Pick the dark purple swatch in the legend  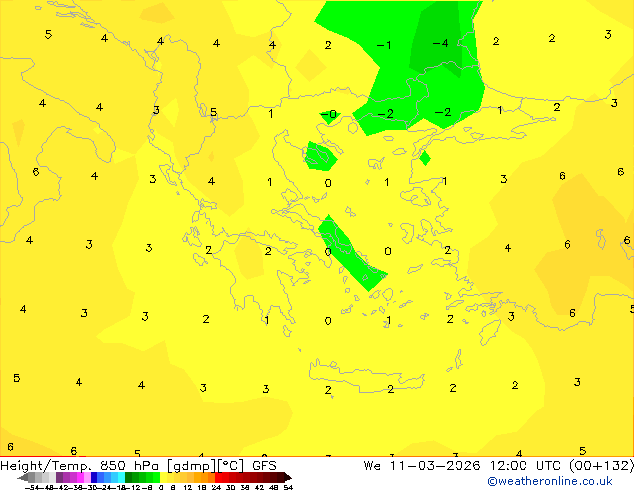(x=59, y=477)
